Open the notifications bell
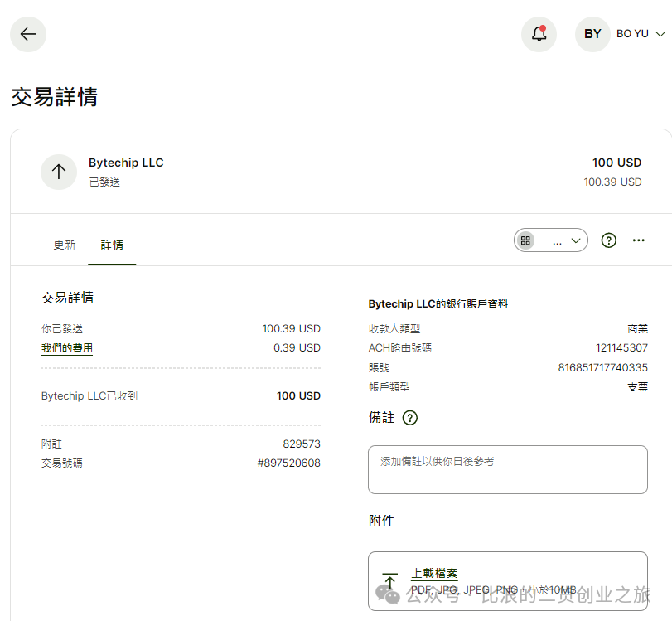Image resolution: width=672 pixels, height=621 pixels. coord(539,34)
